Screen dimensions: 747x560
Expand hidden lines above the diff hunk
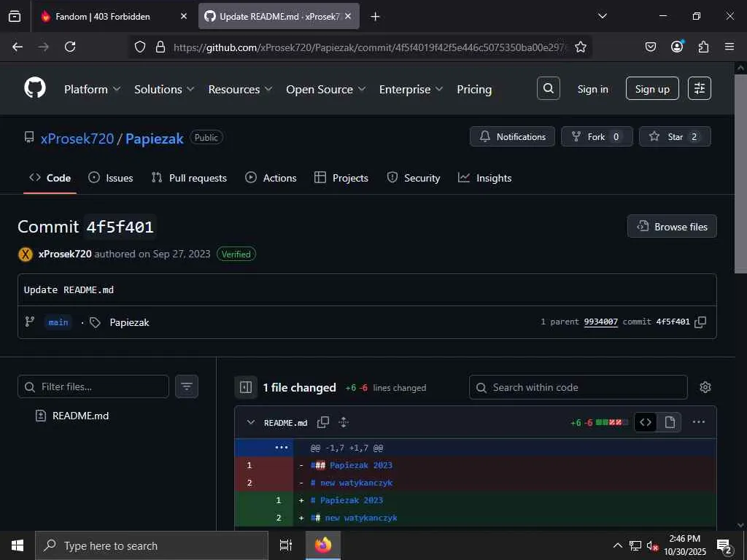pyautogui.click(x=282, y=448)
